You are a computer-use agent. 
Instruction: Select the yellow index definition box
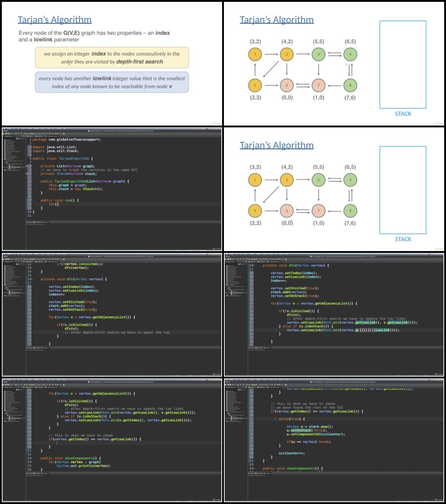112,58
